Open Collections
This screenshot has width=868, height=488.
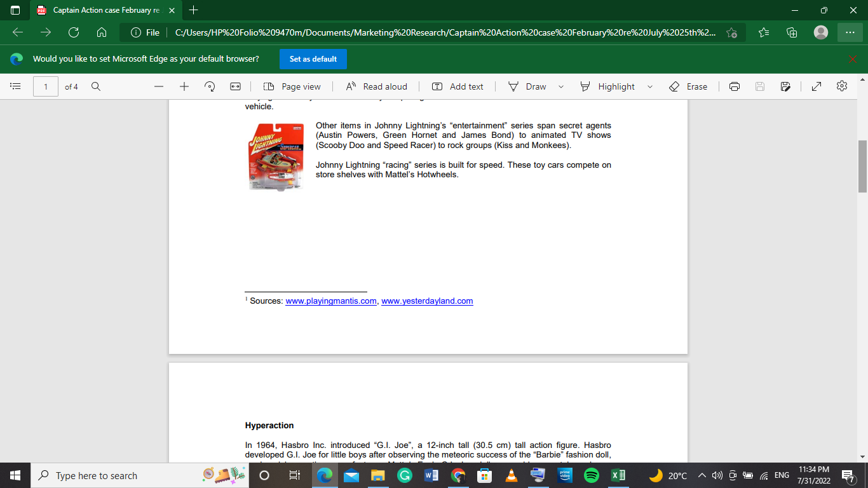[792, 32]
